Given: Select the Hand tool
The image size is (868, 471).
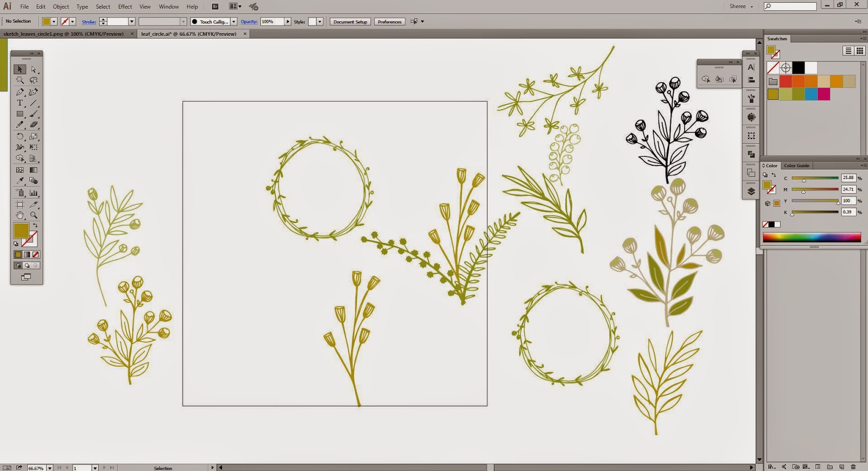Looking at the screenshot, I should click(x=20, y=215).
